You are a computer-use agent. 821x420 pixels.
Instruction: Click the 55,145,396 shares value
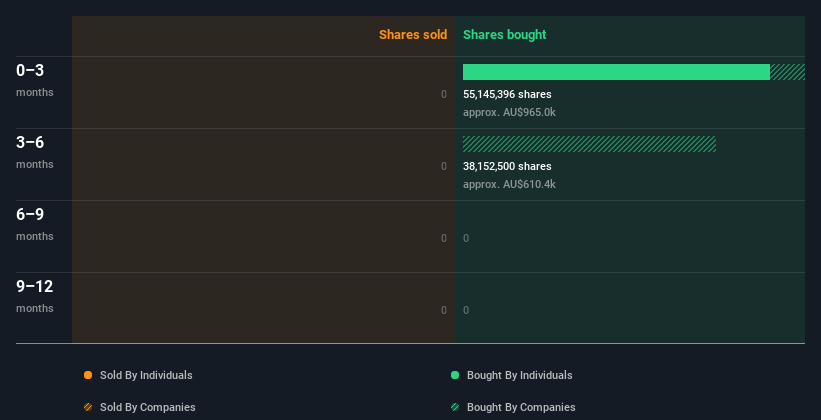pyautogui.click(x=507, y=94)
